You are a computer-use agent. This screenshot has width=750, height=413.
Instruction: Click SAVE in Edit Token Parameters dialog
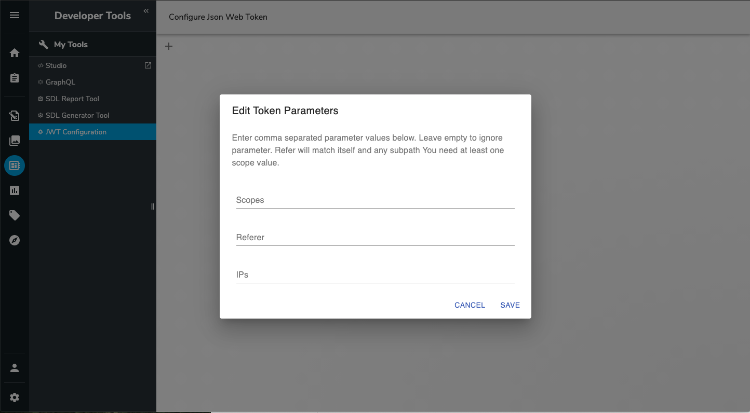(x=510, y=305)
